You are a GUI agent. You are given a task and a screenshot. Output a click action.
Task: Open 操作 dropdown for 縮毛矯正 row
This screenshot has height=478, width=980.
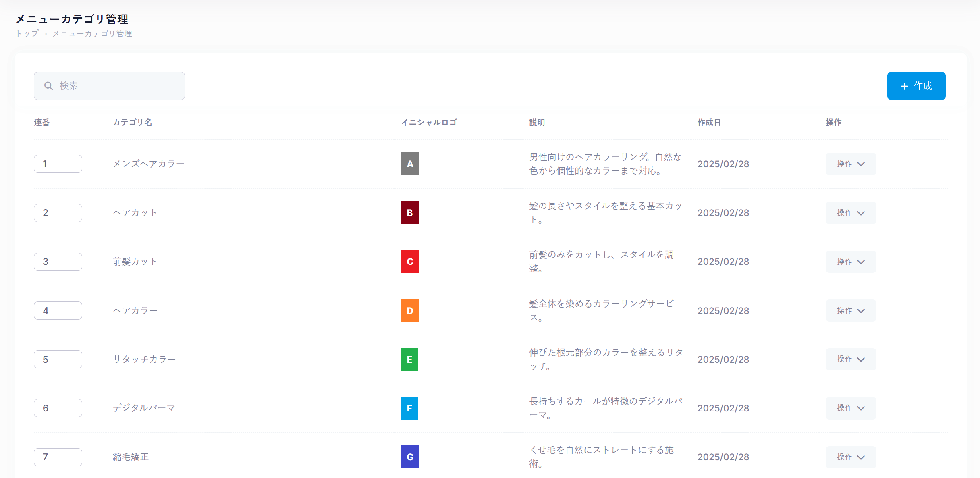[x=851, y=457]
